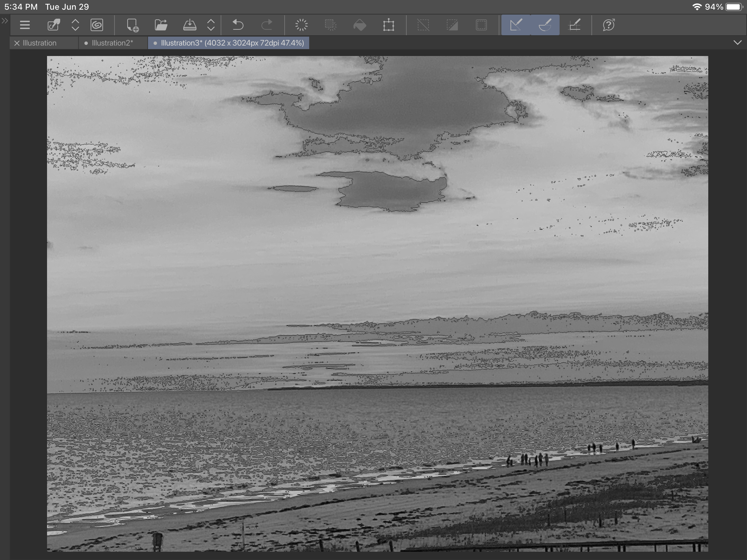Tap the Tue Jun 29 date
Image resolution: width=747 pixels, height=560 pixels.
click(x=67, y=7)
